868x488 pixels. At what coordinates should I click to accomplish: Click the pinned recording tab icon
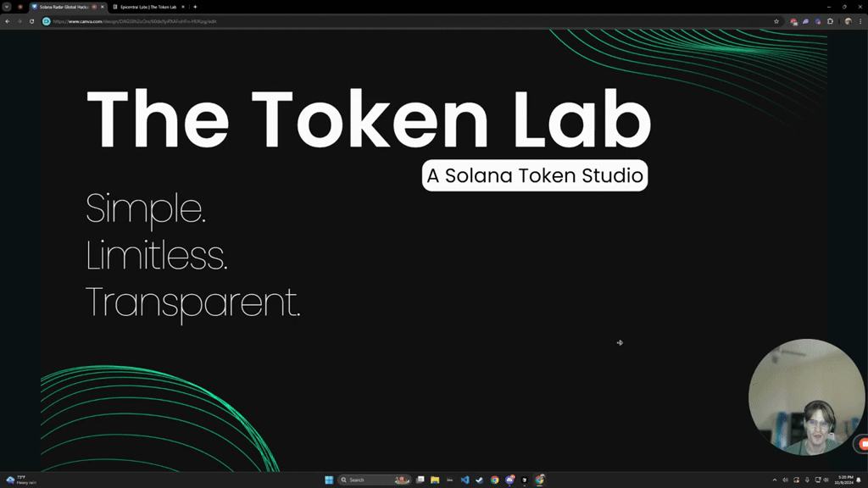pos(20,7)
